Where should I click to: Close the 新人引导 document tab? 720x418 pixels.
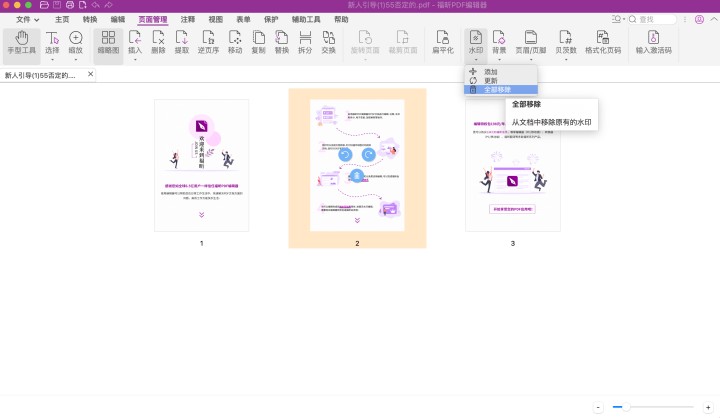point(90,74)
